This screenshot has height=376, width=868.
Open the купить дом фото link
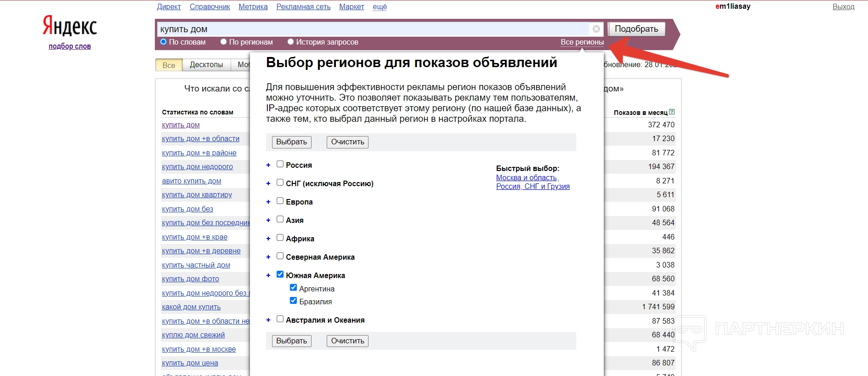(x=190, y=279)
